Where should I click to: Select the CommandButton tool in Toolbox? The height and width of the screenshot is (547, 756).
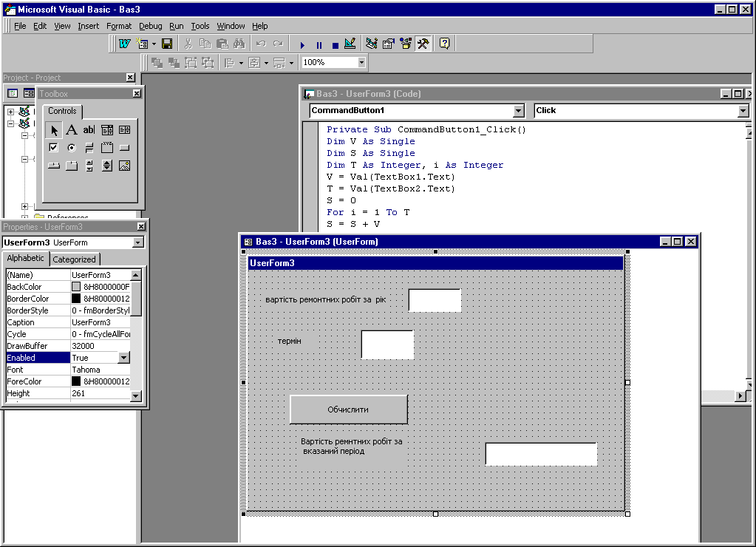click(x=124, y=148)
